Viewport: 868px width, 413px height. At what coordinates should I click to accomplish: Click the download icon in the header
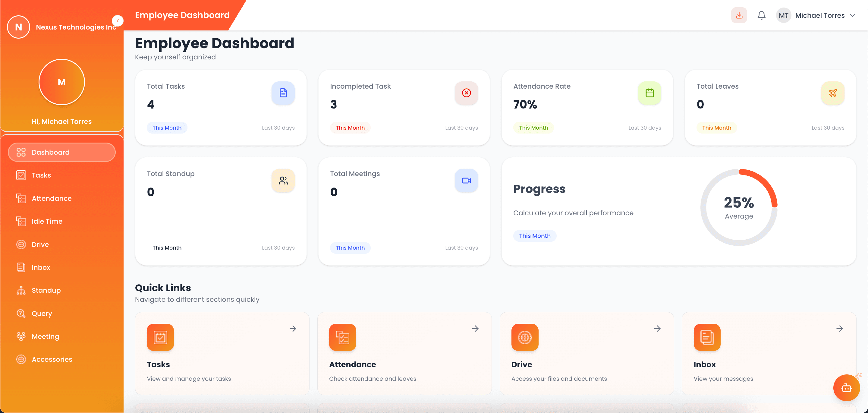click(739, 15)
